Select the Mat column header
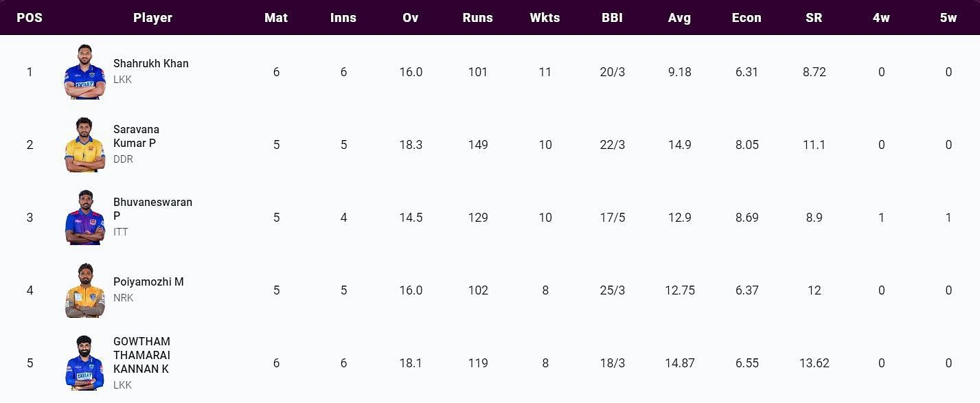 (276, 18)
